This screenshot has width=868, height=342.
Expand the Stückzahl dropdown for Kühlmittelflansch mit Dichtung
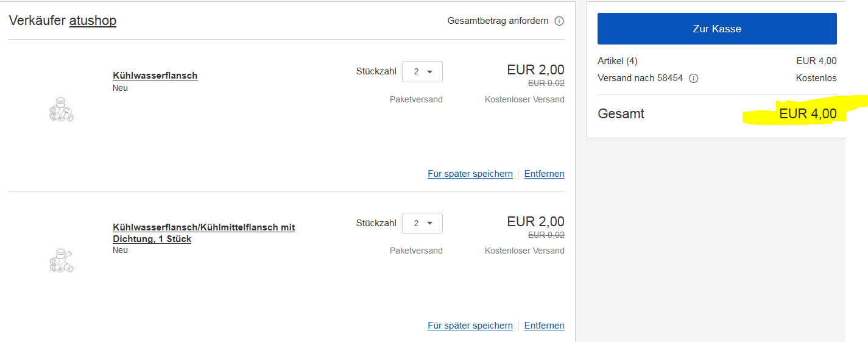[x=422, y=223]
